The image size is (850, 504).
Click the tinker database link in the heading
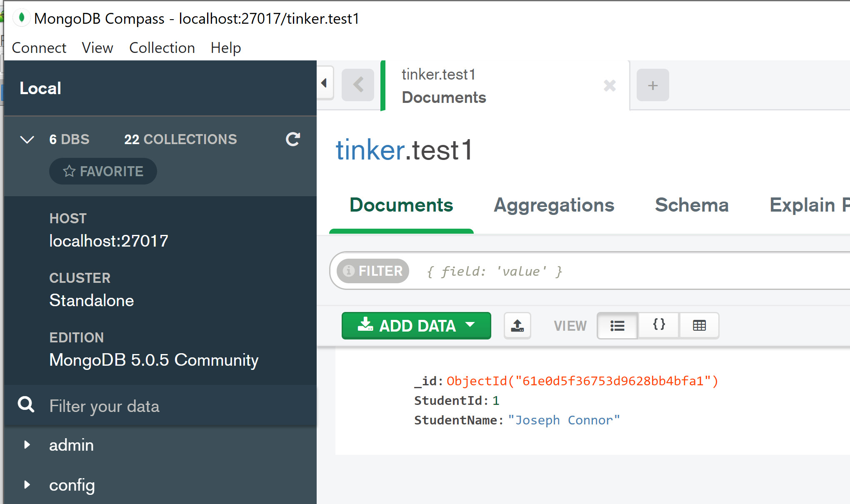click(370, 150)
